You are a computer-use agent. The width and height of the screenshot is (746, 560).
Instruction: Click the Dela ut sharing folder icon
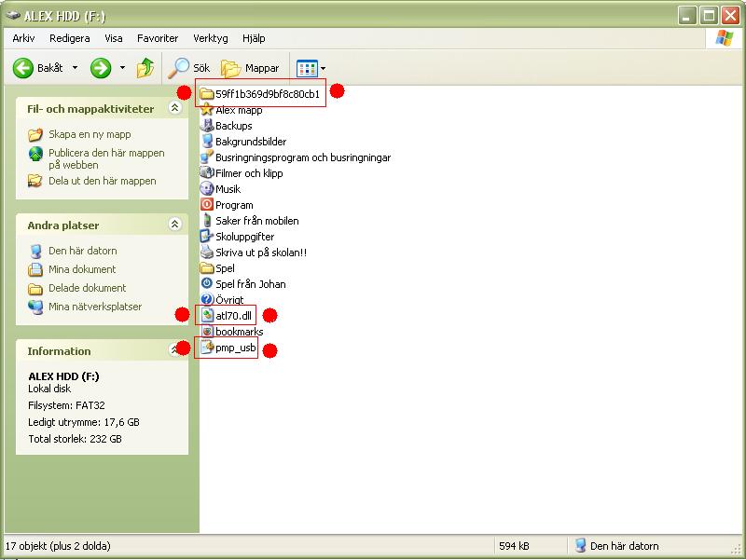35,181
